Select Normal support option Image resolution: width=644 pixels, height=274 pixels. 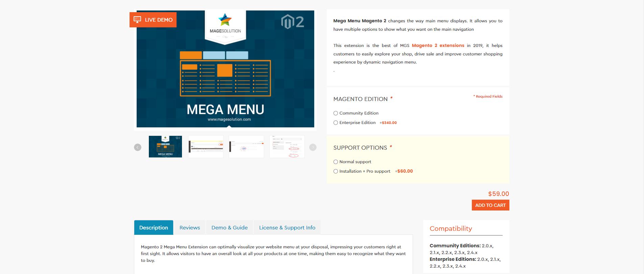click(336, 162)
